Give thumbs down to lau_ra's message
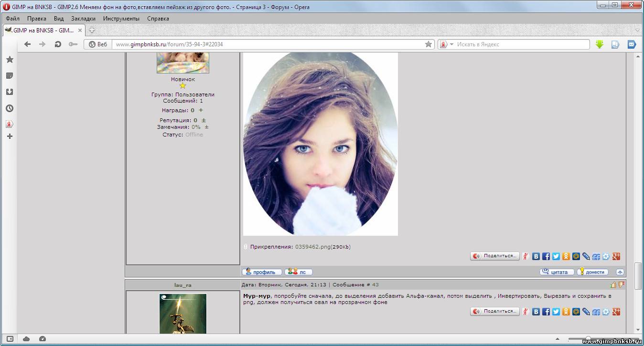This screenshot has width=644, height=346. click(x=621, y=285)
